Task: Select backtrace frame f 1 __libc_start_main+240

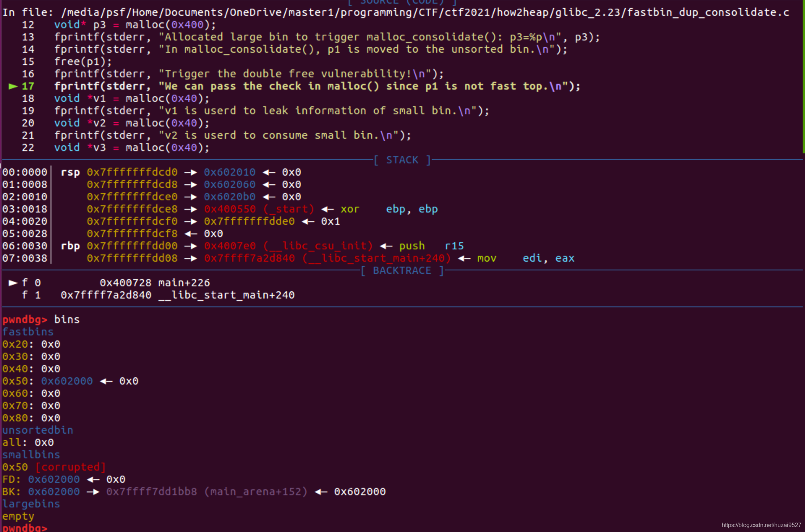Action: 158,295
